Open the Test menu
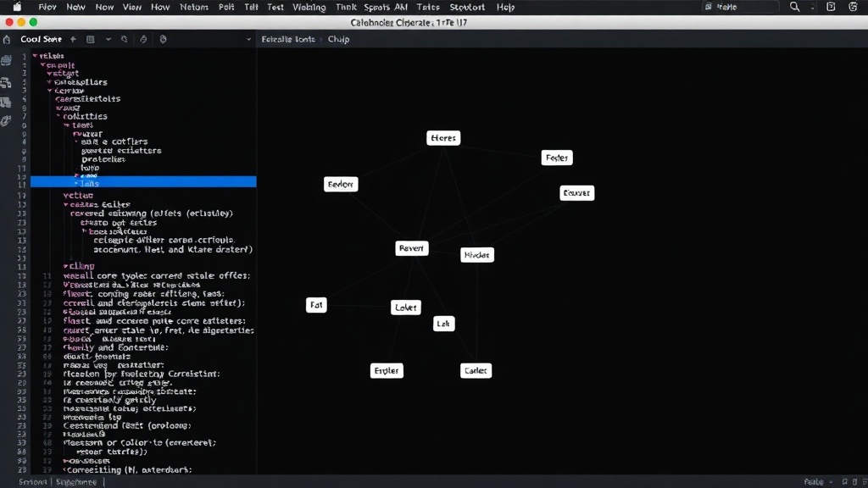 275,7
